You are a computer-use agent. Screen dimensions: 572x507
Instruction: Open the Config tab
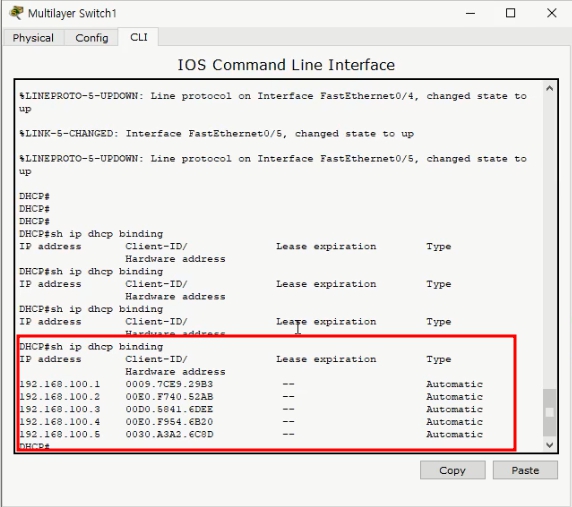[x=92, y=38]
